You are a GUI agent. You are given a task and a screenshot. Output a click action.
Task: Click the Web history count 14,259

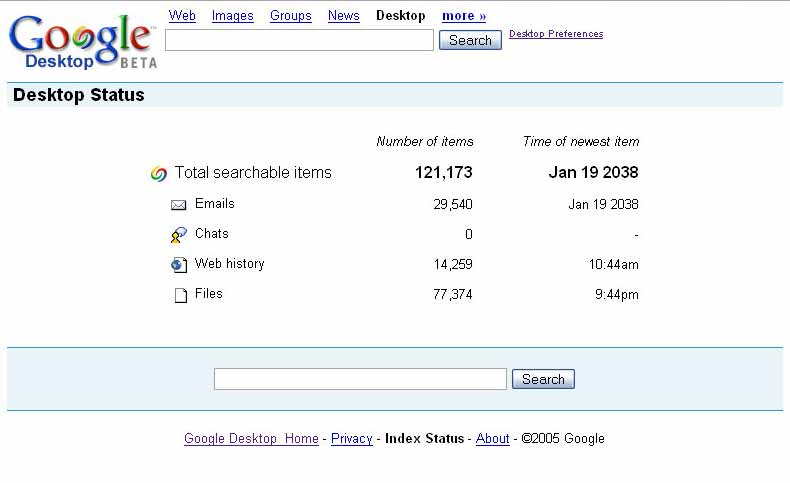pyautogui.click(x=453, y=264)
